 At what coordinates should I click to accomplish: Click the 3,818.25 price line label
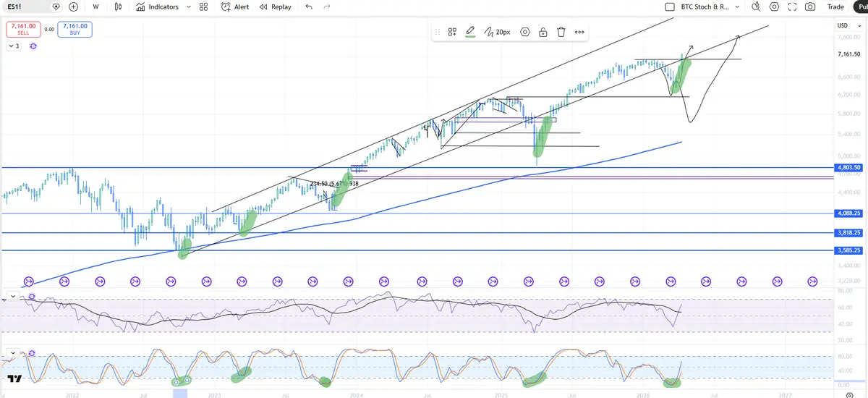click(x=848, y=233)
